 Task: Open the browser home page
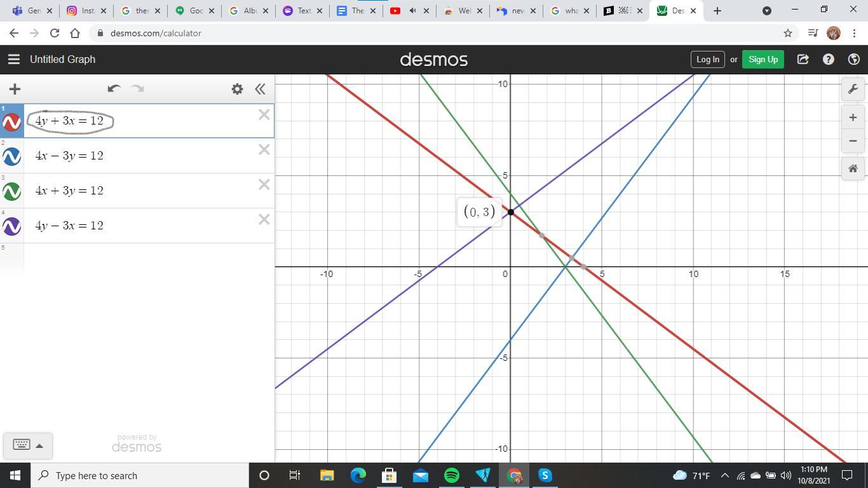[75, 33]
